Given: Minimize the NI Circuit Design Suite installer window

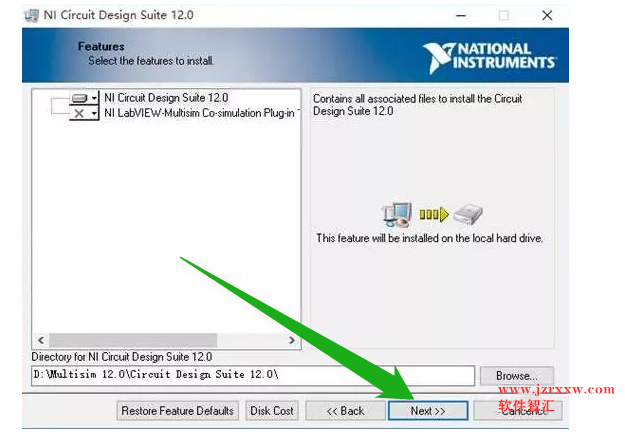Looking at the screenshot, I should tap(461, 16).
